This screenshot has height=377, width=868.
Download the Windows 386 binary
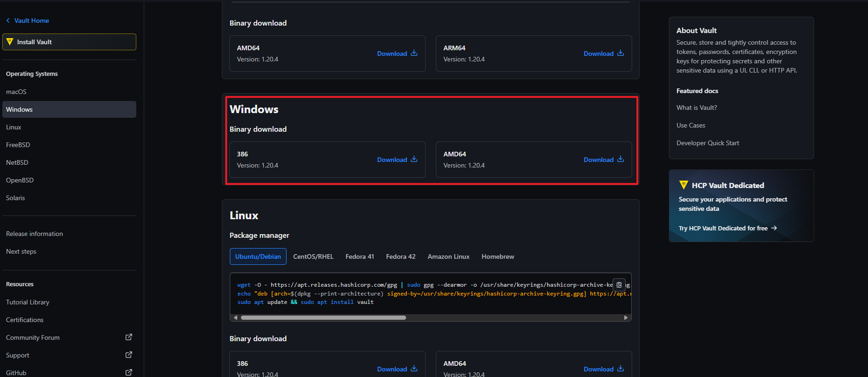[397, 160]
